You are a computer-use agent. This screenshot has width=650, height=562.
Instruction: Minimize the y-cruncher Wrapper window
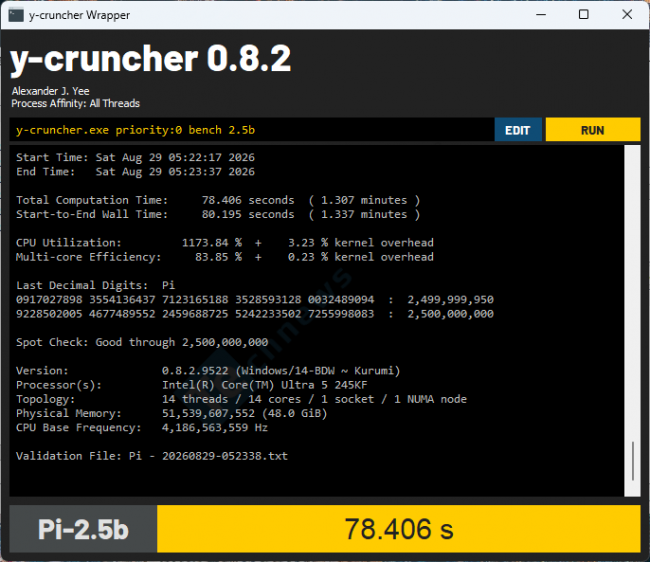coord(541,15)
